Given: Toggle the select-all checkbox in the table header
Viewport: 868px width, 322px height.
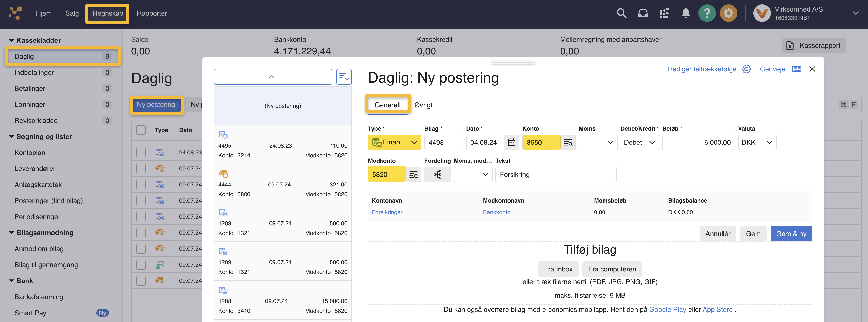Looking at the screenshot, I should point(141,130).
